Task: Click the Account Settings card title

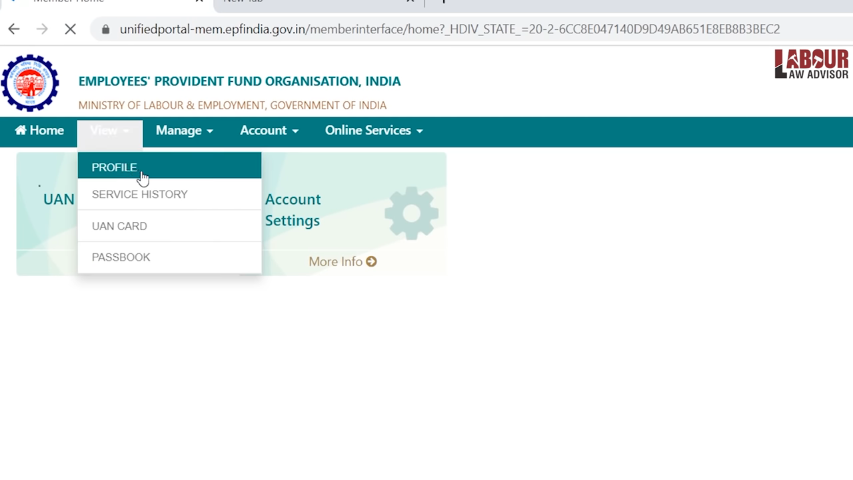Action: (x=293, y=210)
